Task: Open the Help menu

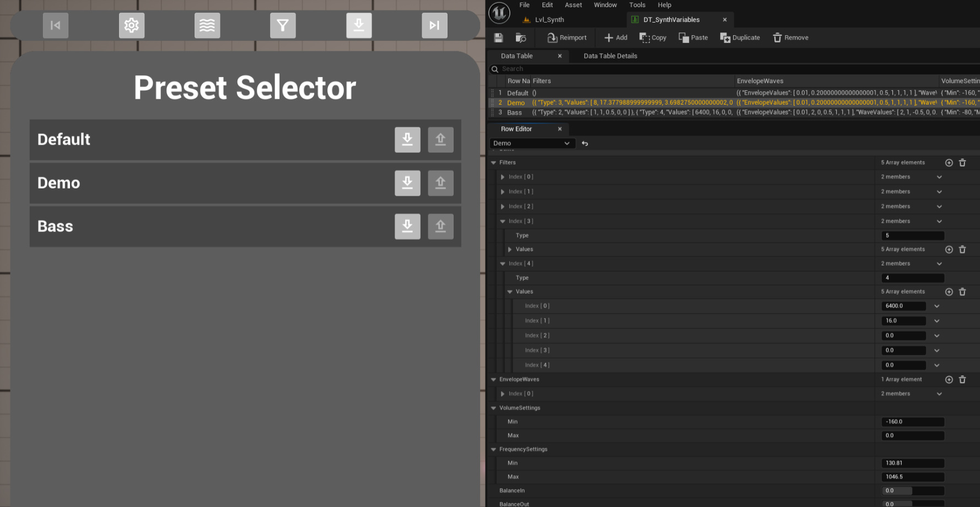Action: (x=665, y=5)
